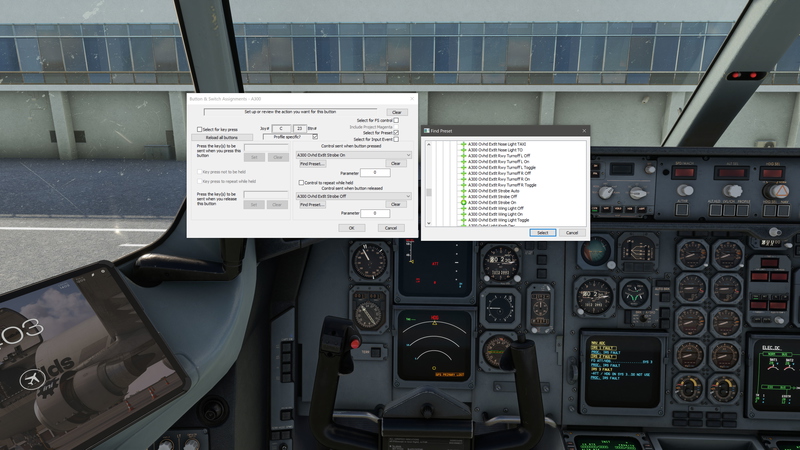Click green icon beside Wing Light On
The height and width of the screenshot is (450, 800).
tap(463, 214)
